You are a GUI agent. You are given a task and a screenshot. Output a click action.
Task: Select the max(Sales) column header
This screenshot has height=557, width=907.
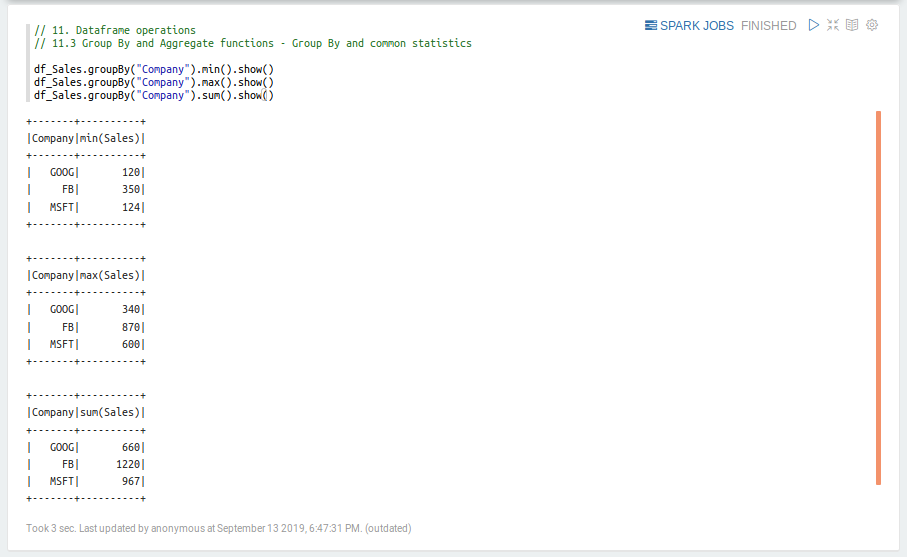[110, 275]
